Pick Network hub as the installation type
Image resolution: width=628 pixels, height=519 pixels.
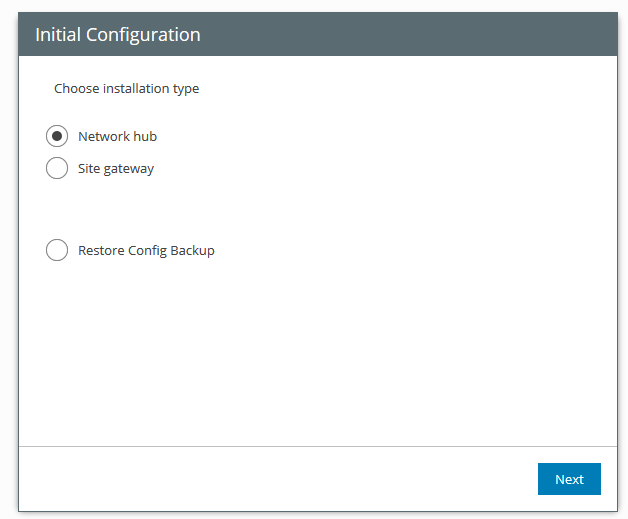(x=57, y=136)
